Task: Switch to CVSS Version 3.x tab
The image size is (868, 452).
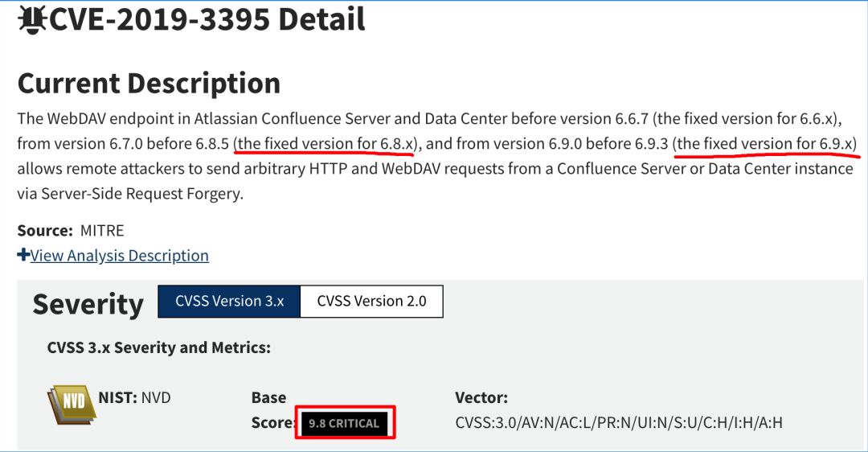Action: 229,302
